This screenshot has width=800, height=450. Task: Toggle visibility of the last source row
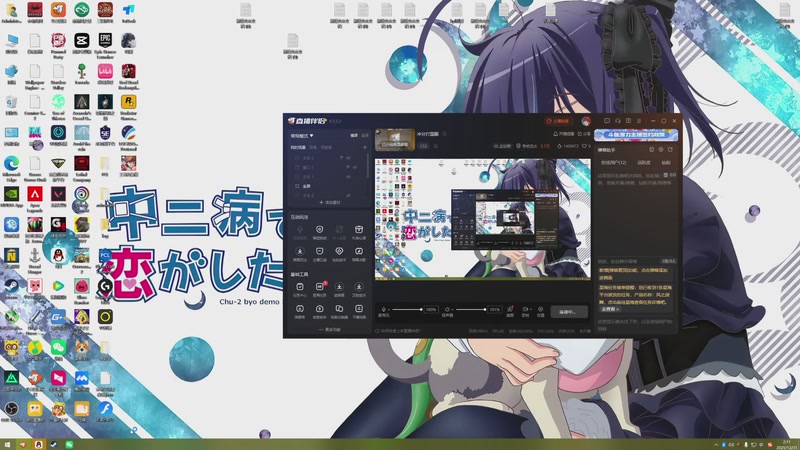(348, 195)
